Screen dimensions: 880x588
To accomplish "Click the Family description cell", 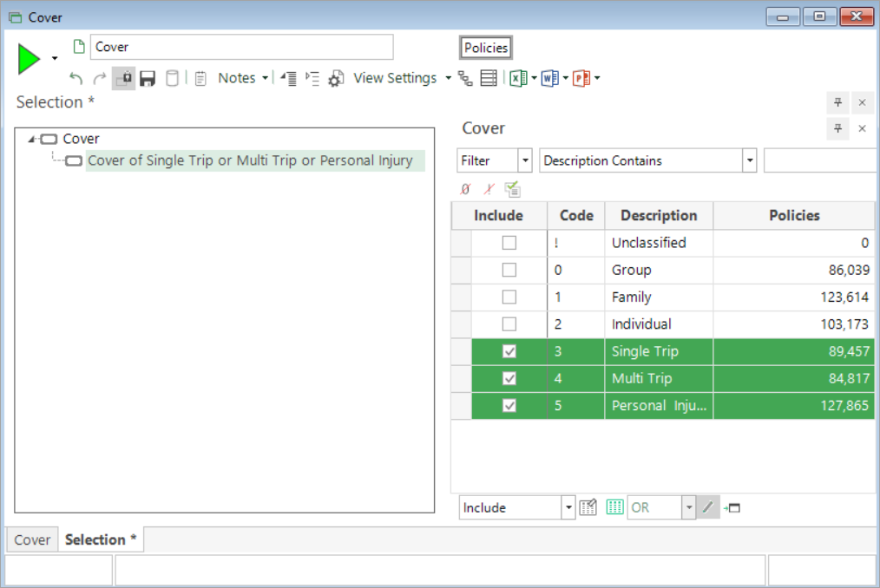I will (x=659, y=297).
